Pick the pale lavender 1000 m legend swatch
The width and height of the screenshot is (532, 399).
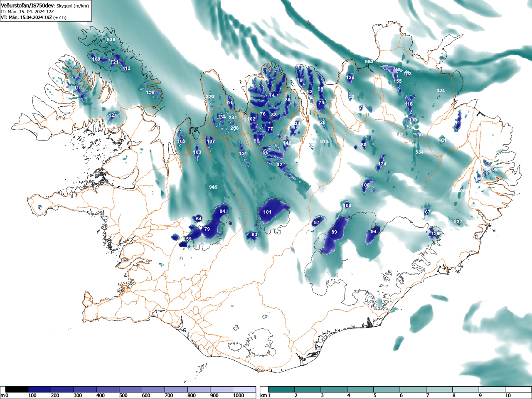244,389
